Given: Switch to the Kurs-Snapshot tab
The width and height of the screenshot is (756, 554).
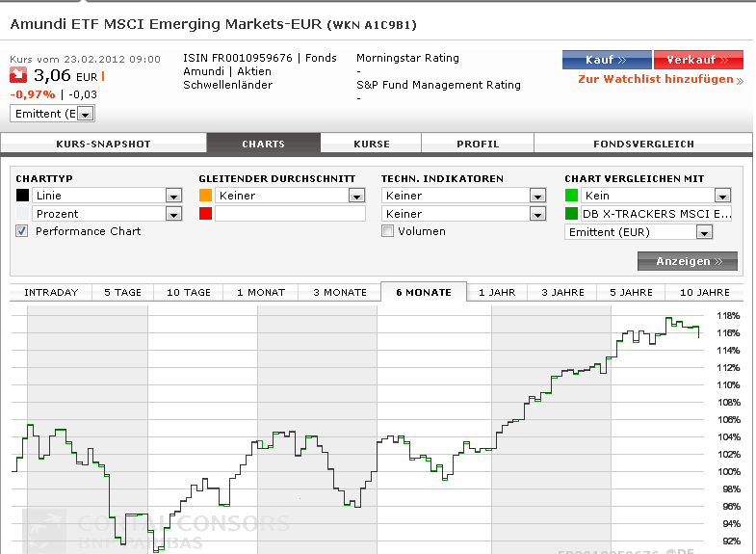Looking at the screenshot, I should 103,144.
